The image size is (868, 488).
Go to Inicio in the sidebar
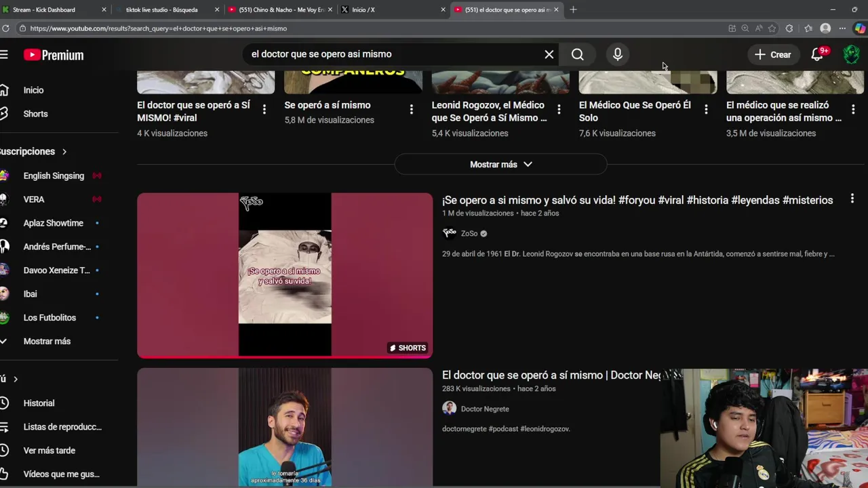click(x=33, y=90)
